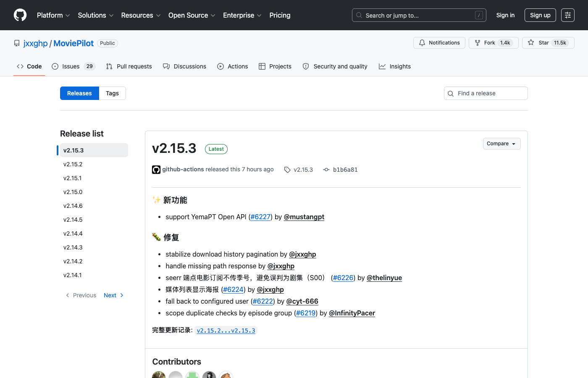Open the @InfinityPacer profile link
The height and width of the screenshot is (378, 588).
click(352, 313)
